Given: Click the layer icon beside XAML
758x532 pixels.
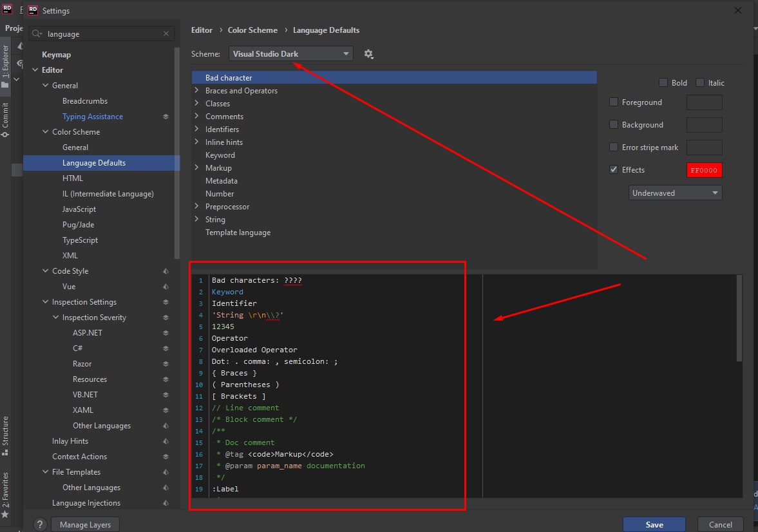Looking at the screenshot, I should coord(166,411).
